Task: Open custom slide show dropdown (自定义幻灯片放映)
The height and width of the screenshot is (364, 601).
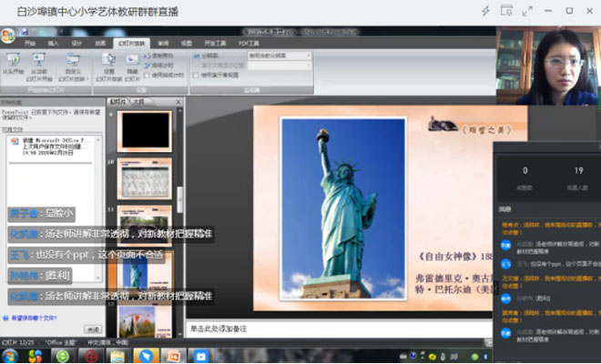Action: (73, 67)
